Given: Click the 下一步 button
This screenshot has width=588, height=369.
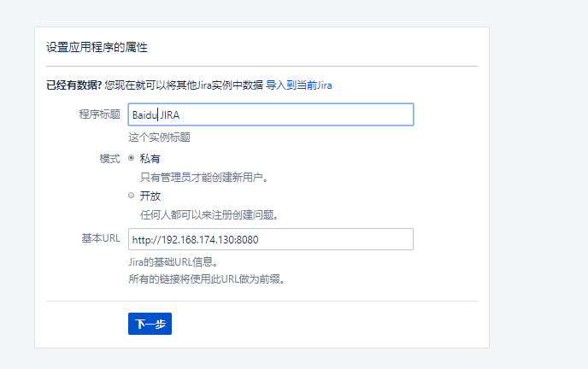Looking at the screenshot, I should point(150,324).
